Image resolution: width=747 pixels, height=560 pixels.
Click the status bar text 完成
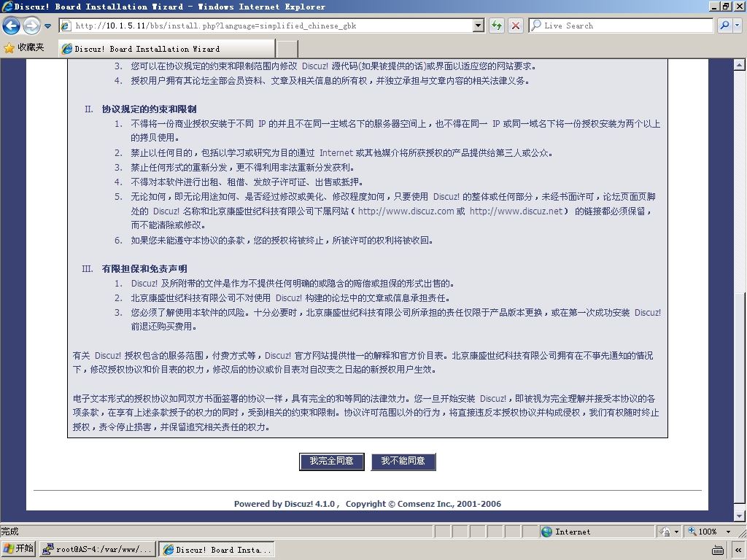point(10,532)
